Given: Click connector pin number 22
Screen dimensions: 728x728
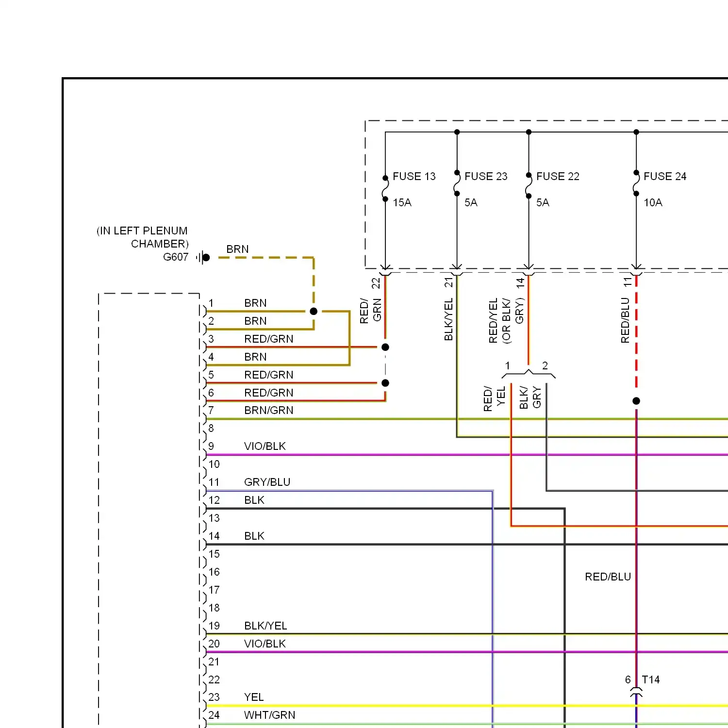Looking at the screenshot, I should [x=214, y=680].
